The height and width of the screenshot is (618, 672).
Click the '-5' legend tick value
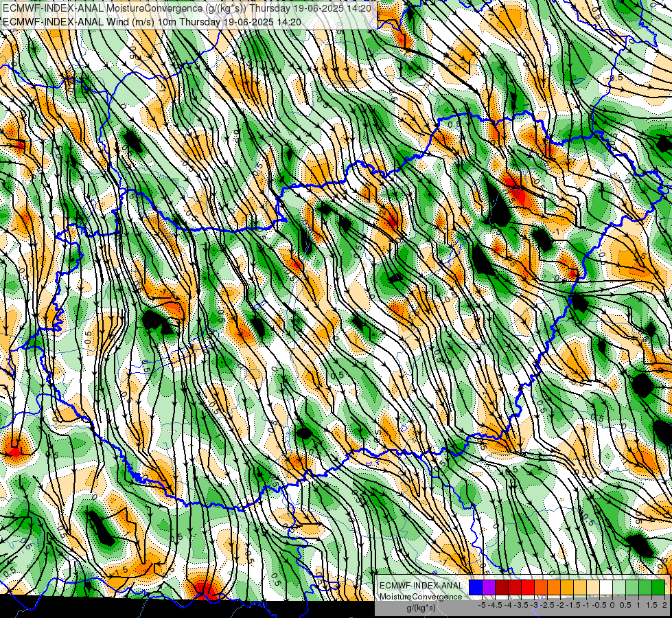[482, 605]
